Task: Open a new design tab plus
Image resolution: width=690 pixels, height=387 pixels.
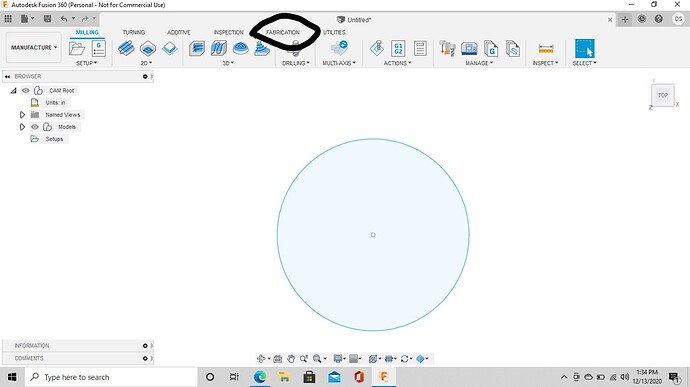Action: pyautogui.click(x=624, y=19)
